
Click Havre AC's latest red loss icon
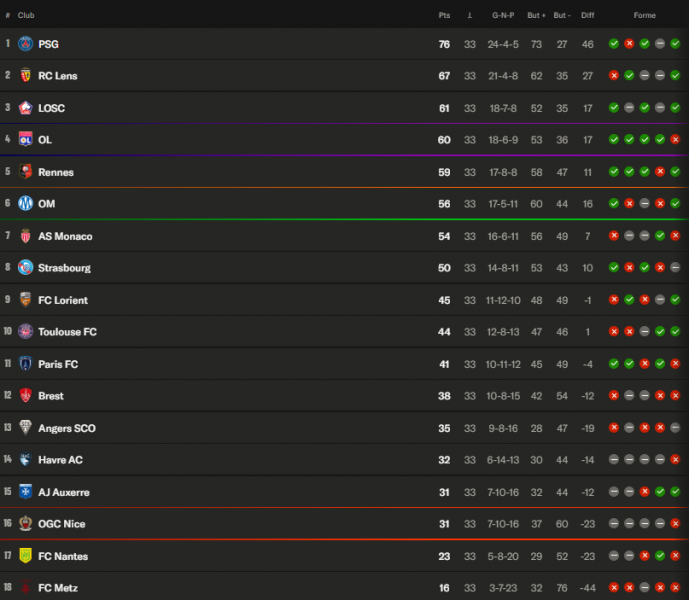pyautogui.click(x=675, y=459)
